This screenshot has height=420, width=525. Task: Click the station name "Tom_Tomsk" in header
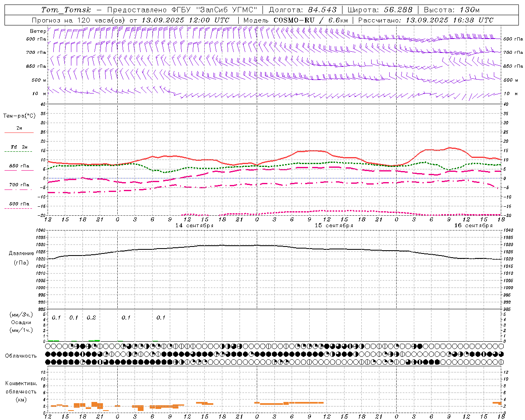pos(66,10)
